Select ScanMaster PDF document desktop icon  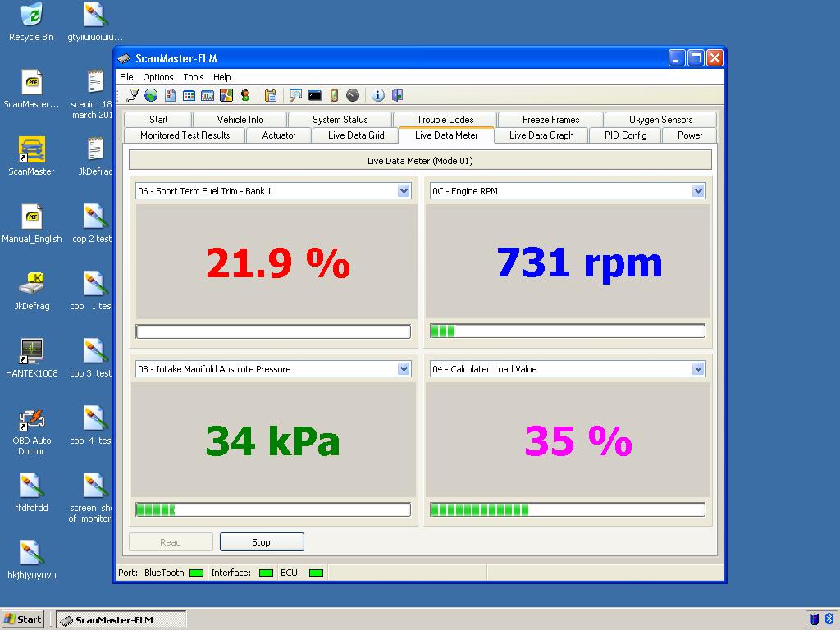coord(32,89)
